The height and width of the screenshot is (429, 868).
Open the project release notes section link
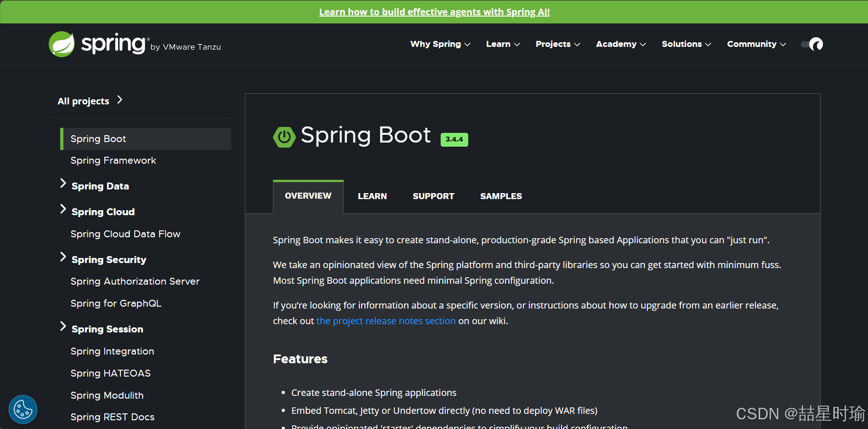[x=386, y=321]
